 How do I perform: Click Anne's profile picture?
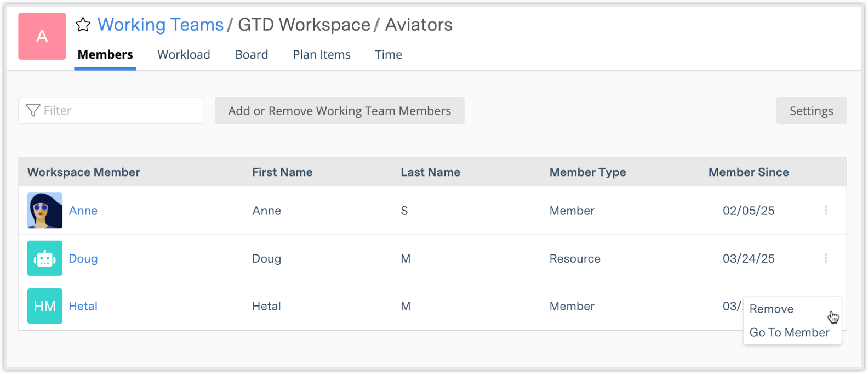45,211
